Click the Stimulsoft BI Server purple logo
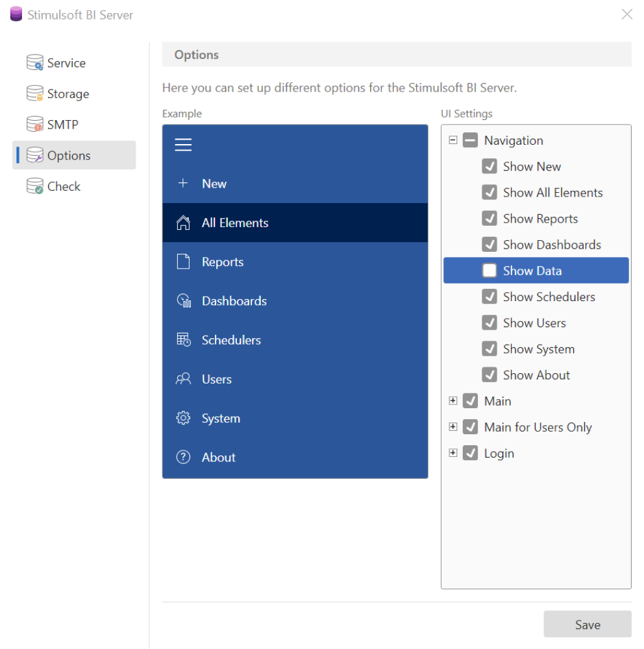The image size is (644, 649). (x=16, y=14)
